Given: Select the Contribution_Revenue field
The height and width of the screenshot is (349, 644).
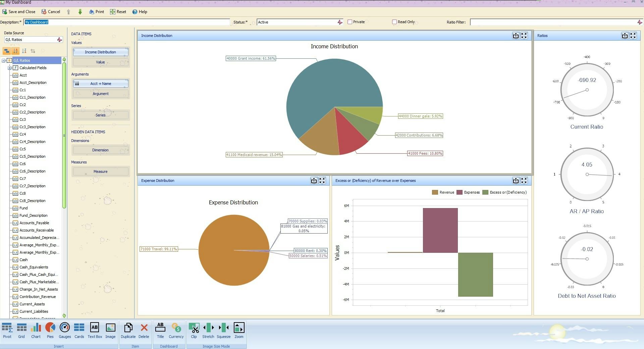Looking at the screenshot, I should 38,297.
